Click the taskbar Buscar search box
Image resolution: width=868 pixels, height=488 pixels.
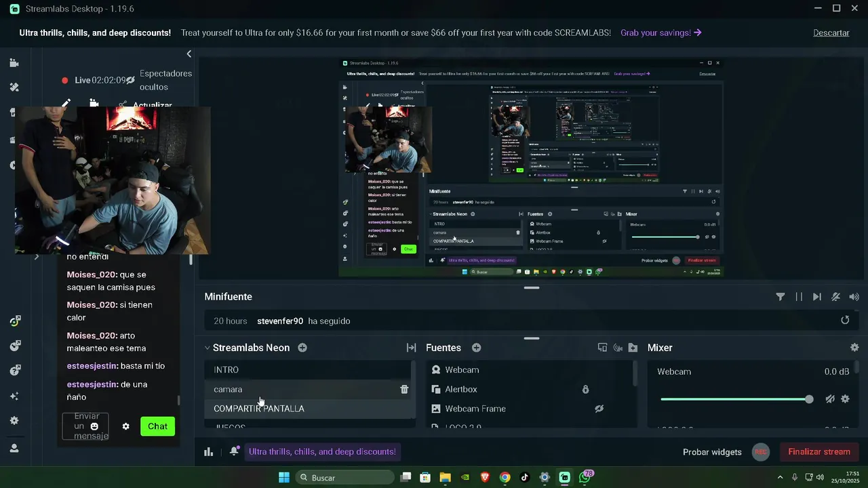(346, 478)
